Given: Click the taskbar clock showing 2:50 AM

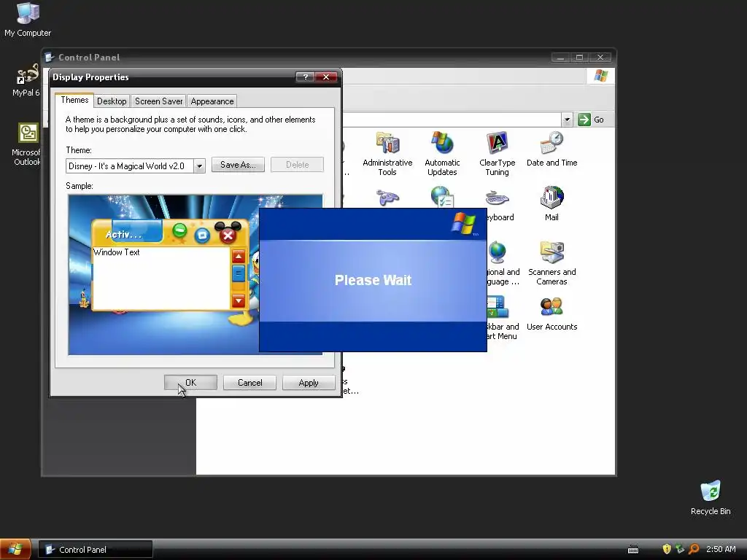Looking at the screenshot, I should pos(721,549).
